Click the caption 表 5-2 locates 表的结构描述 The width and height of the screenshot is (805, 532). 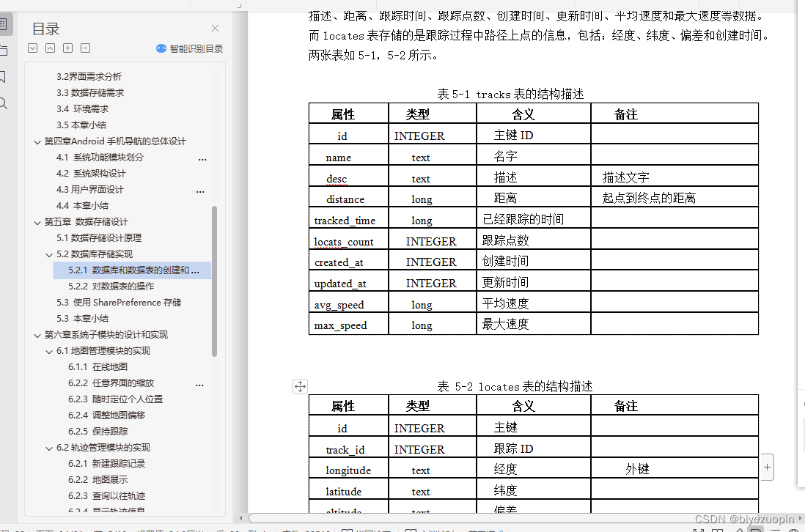(515, 386)
